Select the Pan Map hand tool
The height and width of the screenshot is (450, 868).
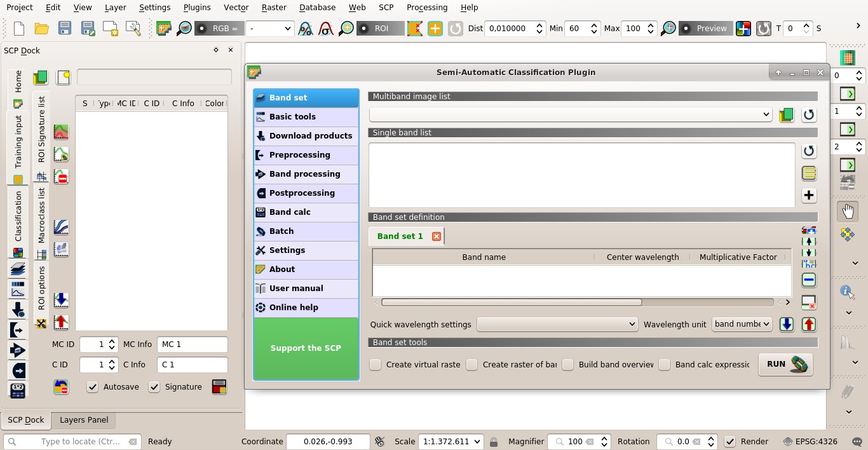(x=848, y=211)
